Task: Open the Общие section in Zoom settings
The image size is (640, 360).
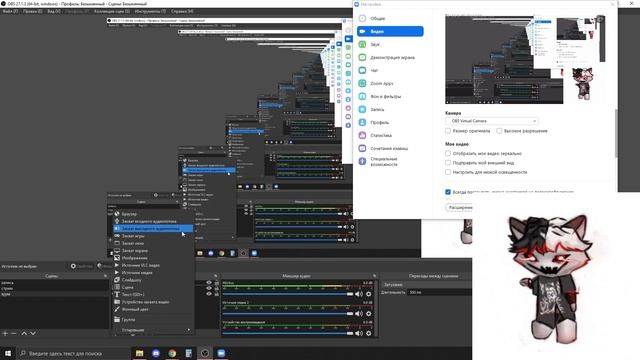Action: tap(390, 18)
